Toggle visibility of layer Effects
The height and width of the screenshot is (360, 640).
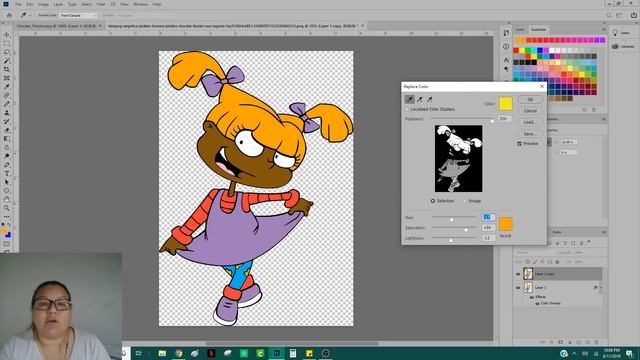[x=532, y=297]
